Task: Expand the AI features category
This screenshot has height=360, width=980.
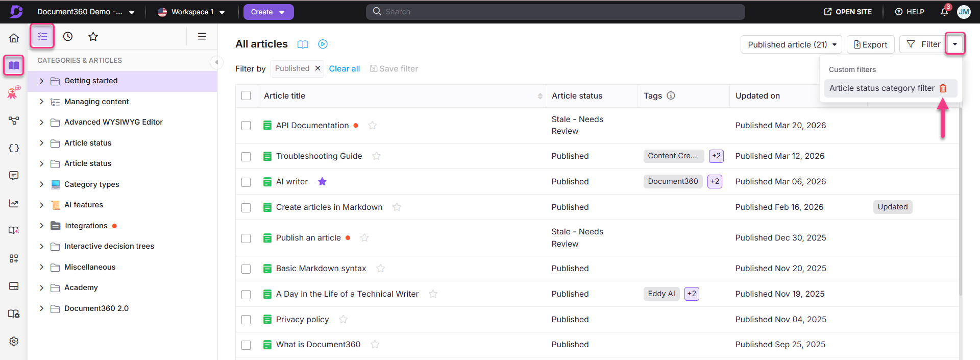Action: click(42, 205)
